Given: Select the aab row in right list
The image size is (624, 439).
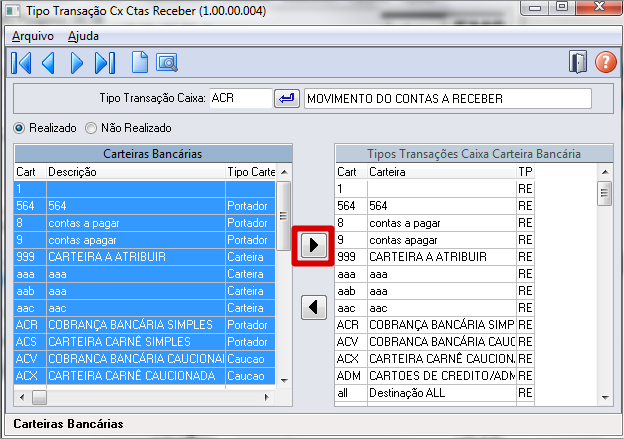Looking at the screenshot, I should point(435,291).
